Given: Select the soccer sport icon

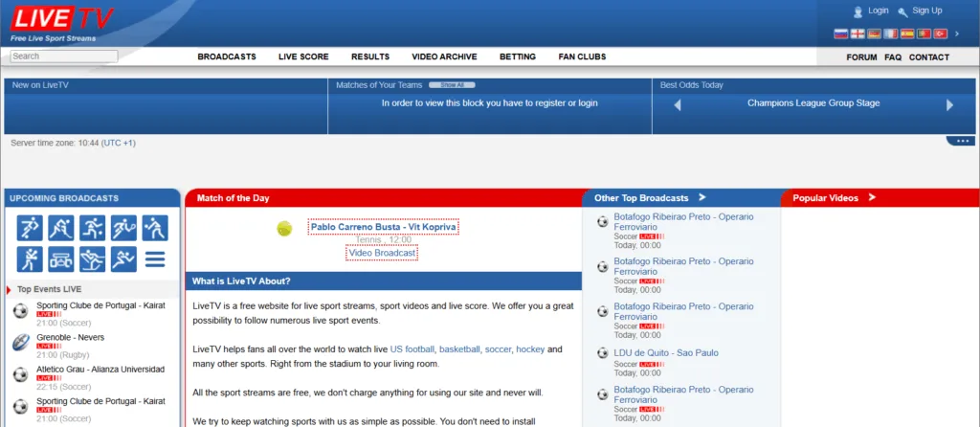Looking at the screenshot, I should pos(30,228).
